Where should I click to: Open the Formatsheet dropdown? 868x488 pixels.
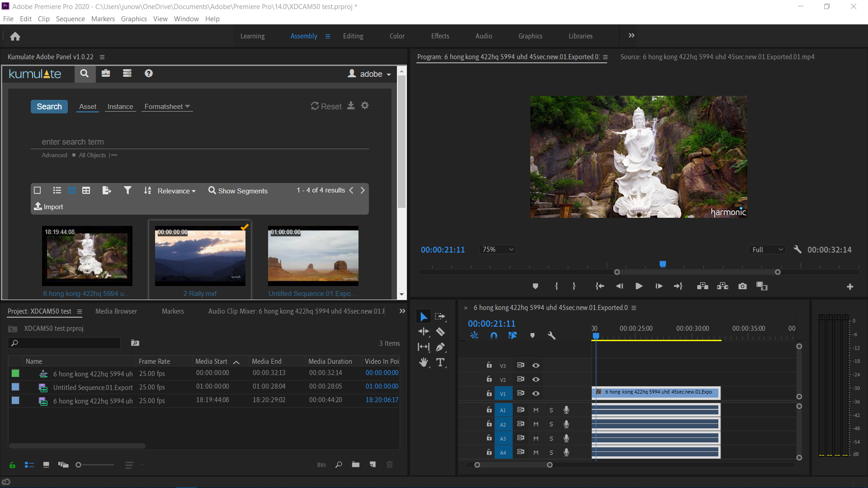[167, 107]
